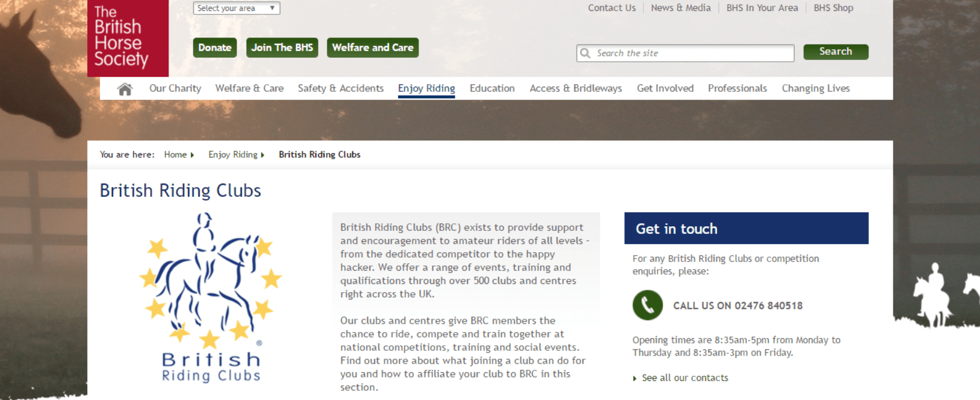Open the Changing Lives menu
980x400 pixels.
(x=816, y=88)
